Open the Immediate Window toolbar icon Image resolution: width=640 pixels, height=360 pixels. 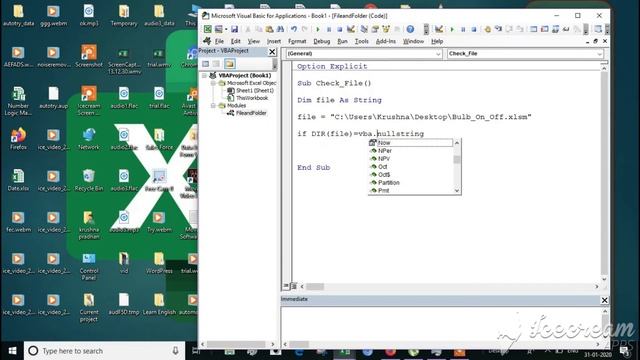pyautogui.click(x=544, y=29)
